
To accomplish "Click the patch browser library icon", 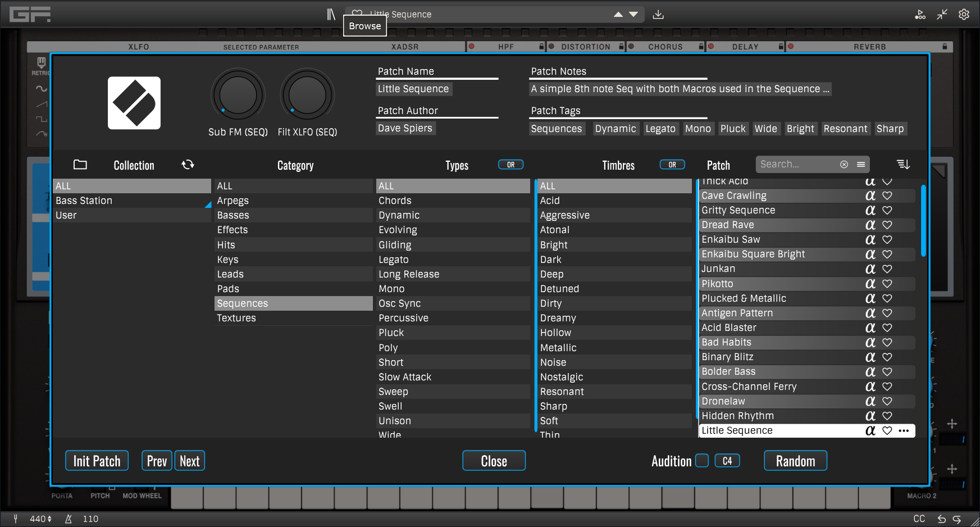I will point(331,15).
